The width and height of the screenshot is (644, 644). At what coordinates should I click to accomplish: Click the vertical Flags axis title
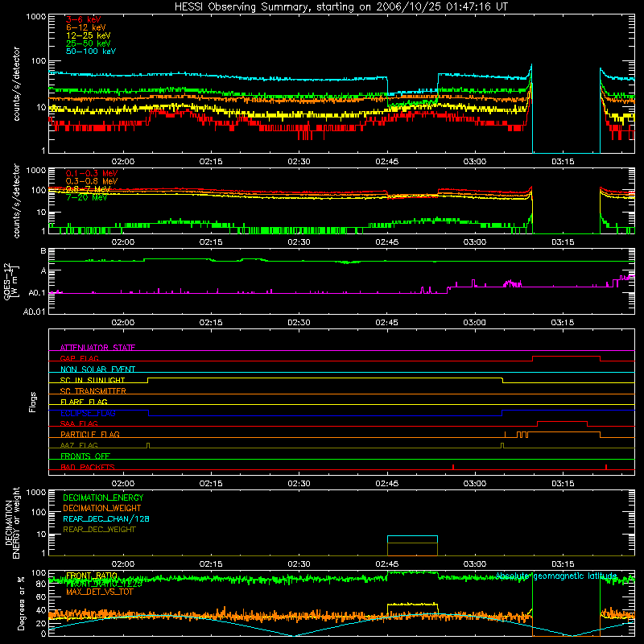(x=33, y=402)
